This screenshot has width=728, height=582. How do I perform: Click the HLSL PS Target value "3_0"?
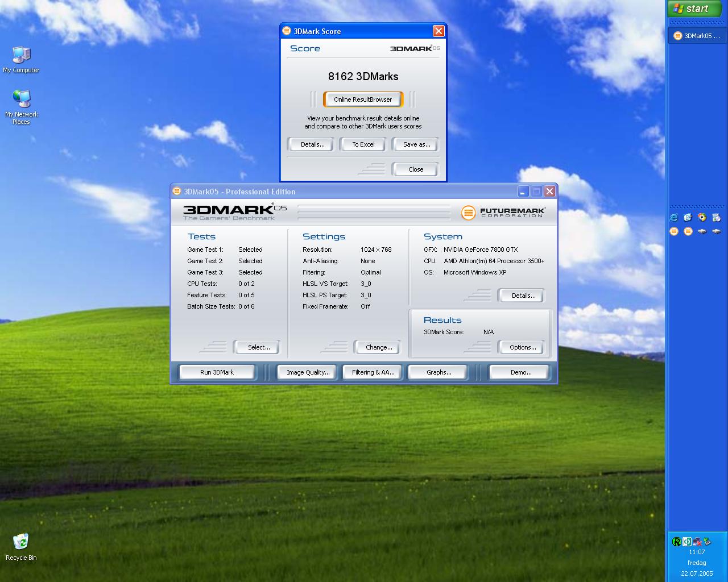click(x=366, y=295)
